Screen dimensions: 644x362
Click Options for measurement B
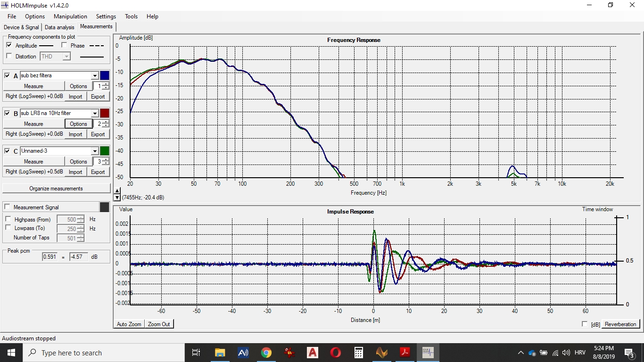pyautogui.click(x=78, y=123)
